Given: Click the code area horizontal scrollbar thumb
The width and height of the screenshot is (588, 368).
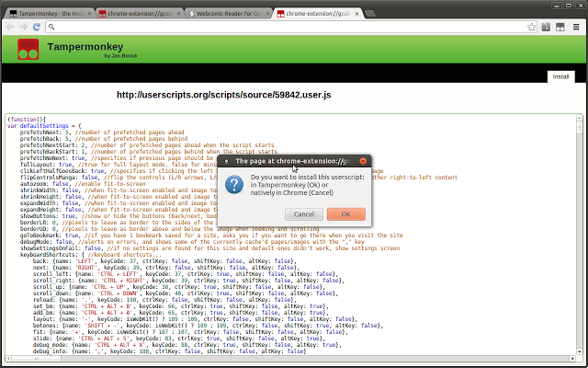Looking at the screenshot, I should coord(37,358).
